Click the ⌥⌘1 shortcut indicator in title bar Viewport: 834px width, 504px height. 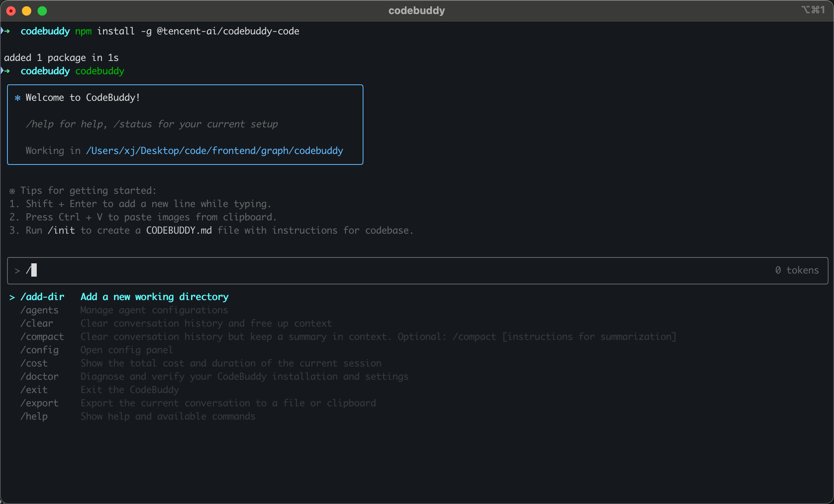tap(813, 10)
